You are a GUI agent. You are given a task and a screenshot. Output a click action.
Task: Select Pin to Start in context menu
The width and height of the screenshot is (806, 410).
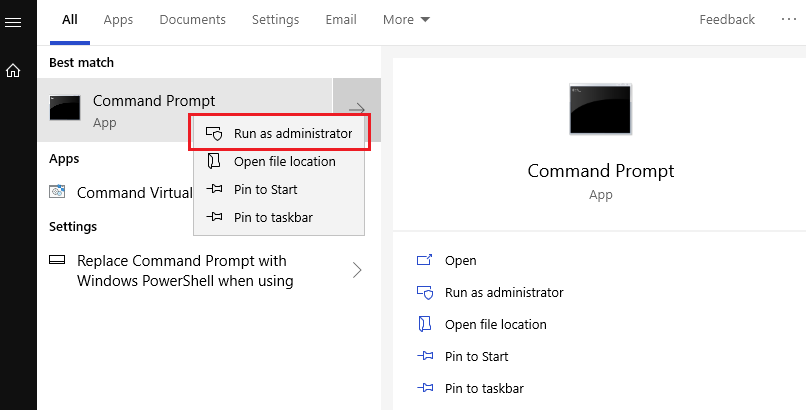(x=265, y=189)
